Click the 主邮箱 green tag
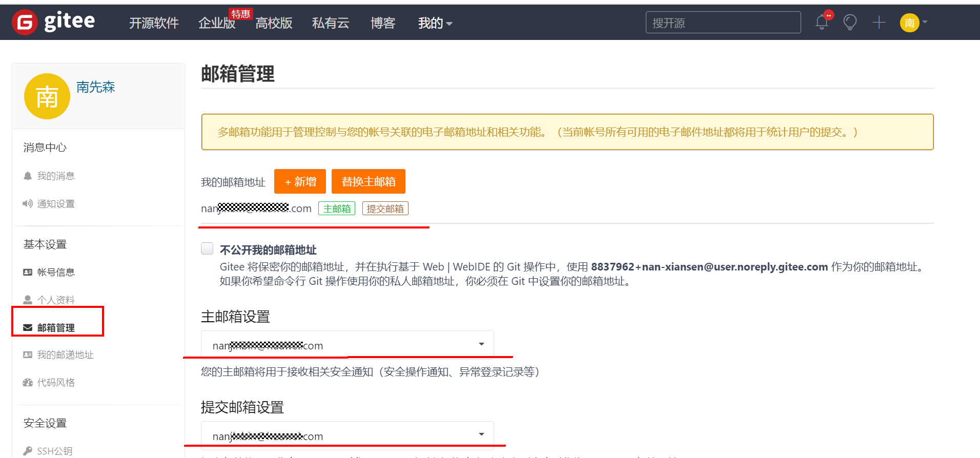This screenshot has width=980, height=458. point(337,209)
